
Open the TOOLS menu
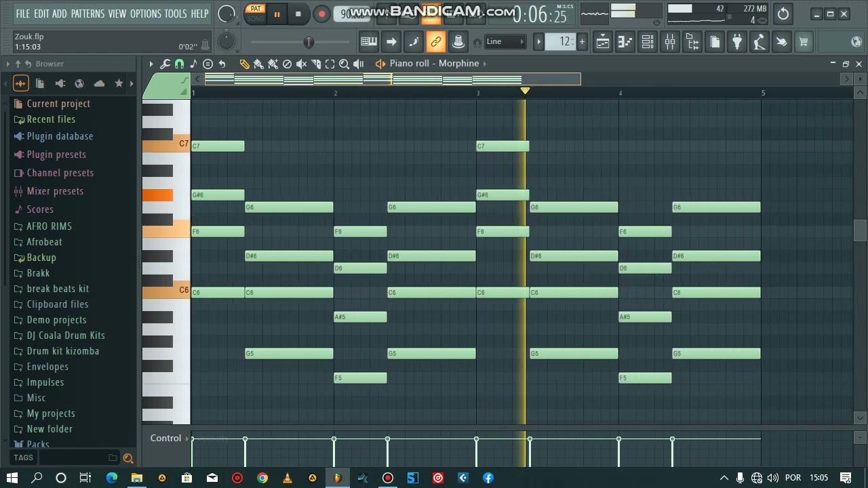coord(176,14)
